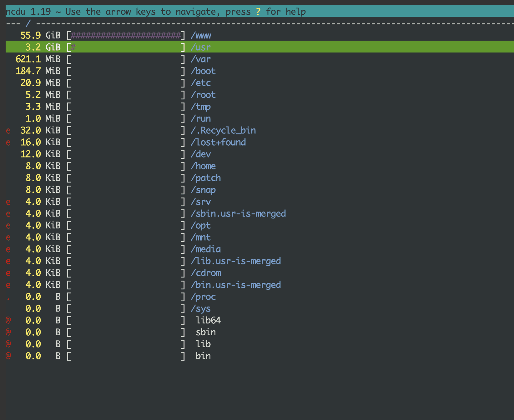Click the e error flag next to /cdrom
Screen dimensions: 514x420
[x=8, y=273]
